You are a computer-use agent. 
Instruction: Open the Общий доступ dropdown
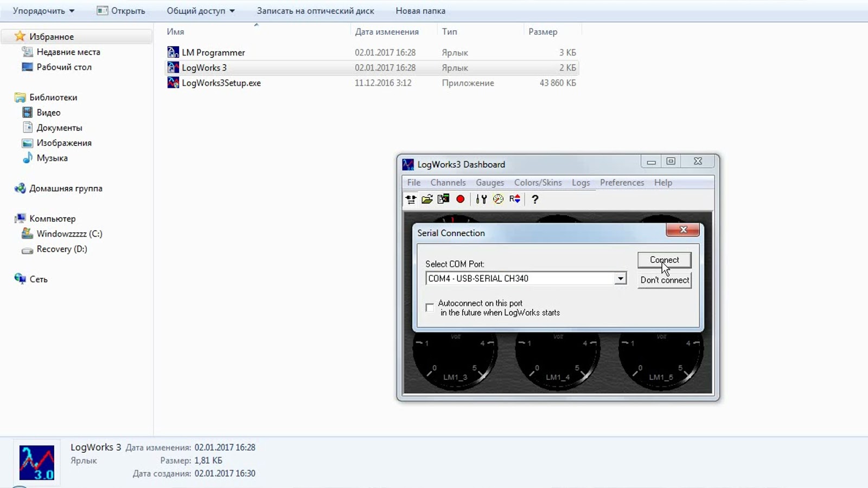pos(201,11)
